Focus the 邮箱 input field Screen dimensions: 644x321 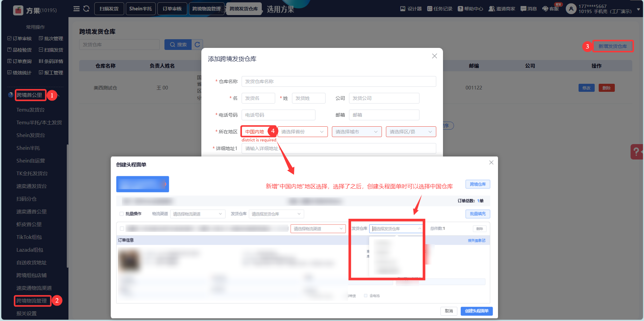384,115
